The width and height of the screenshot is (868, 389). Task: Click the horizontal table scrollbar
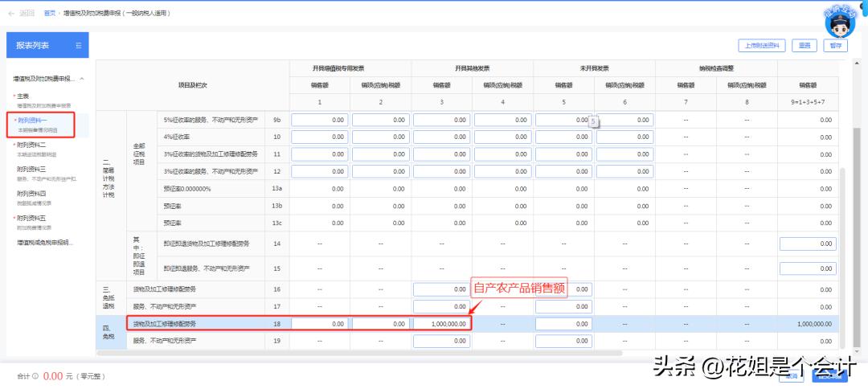coord(360,353)
